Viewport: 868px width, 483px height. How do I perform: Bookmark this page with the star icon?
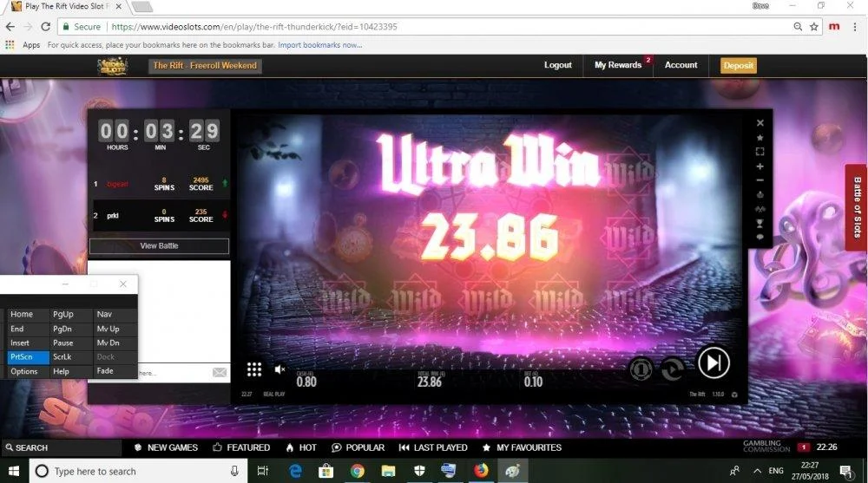click(x=814, y=27)
